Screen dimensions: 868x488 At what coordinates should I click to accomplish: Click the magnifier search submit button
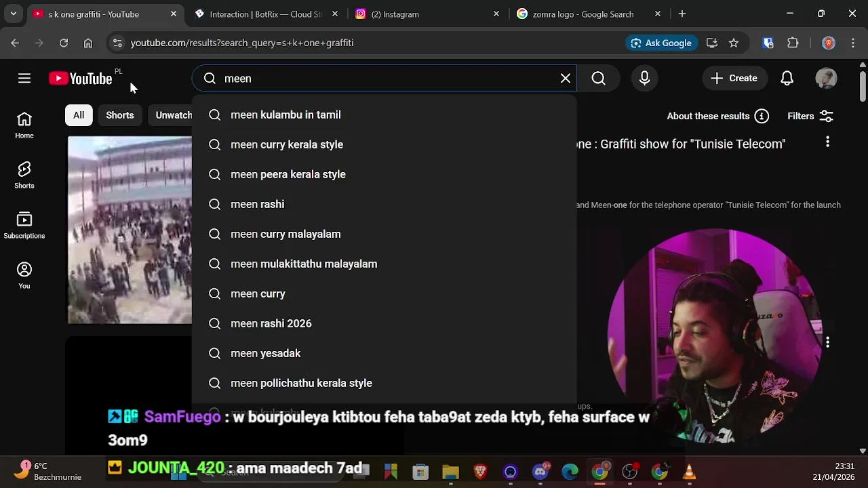598,79
